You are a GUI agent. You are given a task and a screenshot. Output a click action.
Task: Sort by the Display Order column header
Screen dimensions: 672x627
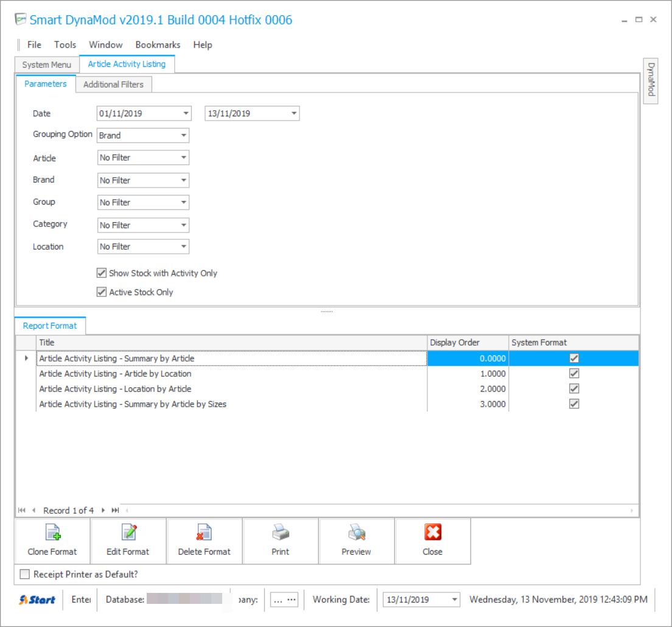click(x=467, y=343)
